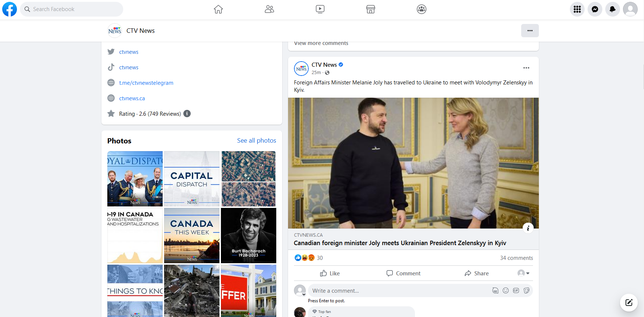
Task: Open the COVID-19 in Canada wastewater thumbnail
Action: [x=135, y=236]
